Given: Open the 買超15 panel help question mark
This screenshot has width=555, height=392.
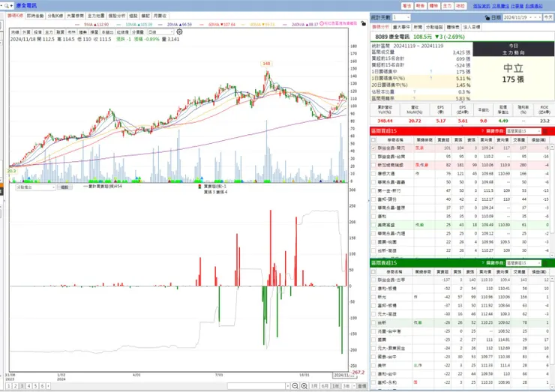Looking at the screenshot, I should [482, 131].
